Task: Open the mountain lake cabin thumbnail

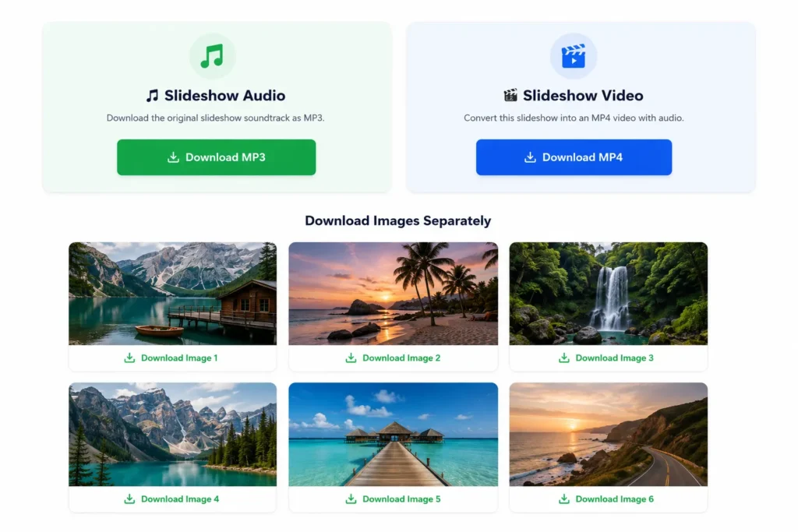Action: tap(172, 294)
